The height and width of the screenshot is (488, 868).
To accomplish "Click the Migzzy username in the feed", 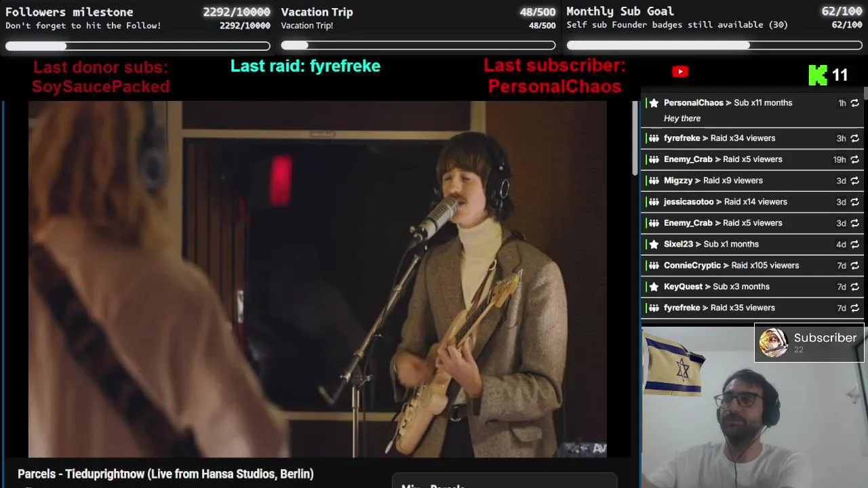I will pyautogui.click(x=678, y=181).
